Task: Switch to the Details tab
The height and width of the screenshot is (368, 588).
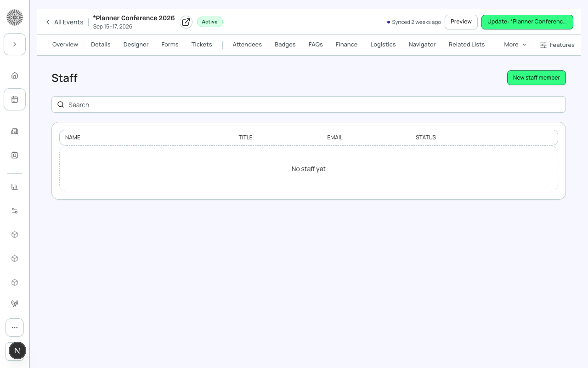Action: coord(101,45)
